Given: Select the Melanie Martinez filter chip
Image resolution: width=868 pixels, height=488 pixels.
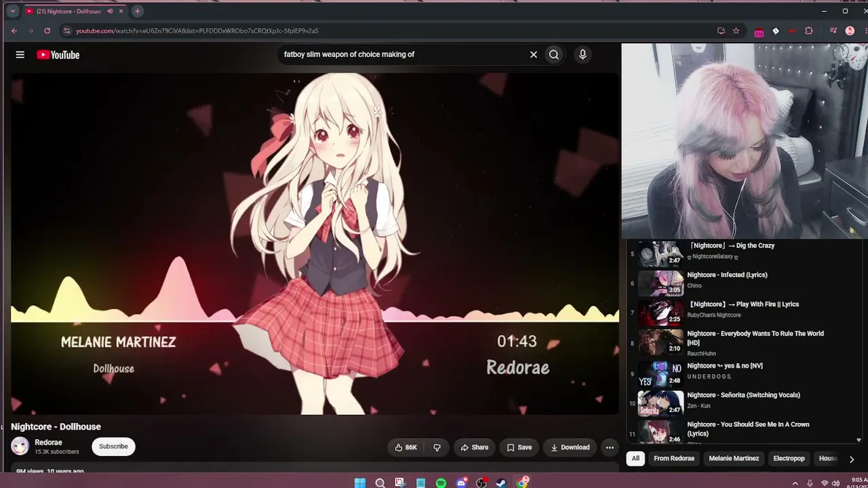Looking at the screenshot, I should click(x=734, y=458).
